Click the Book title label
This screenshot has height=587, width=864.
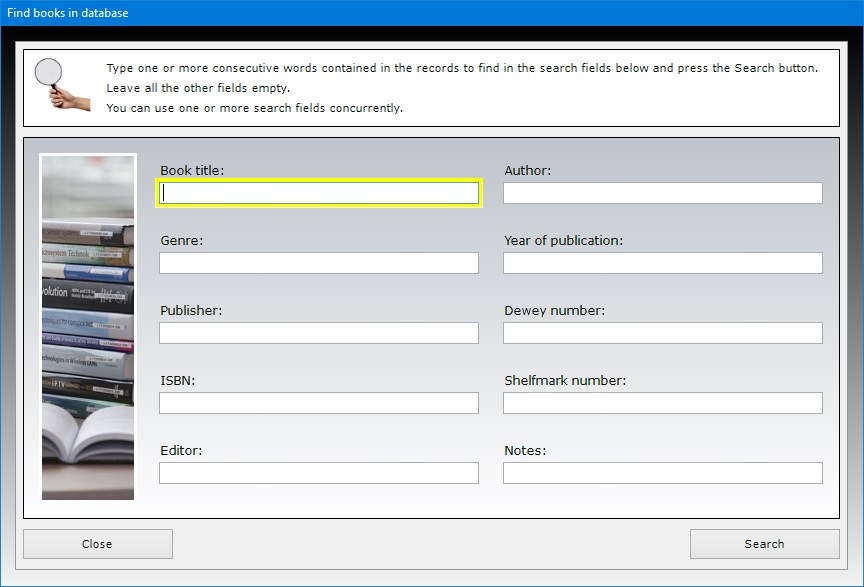192,171
